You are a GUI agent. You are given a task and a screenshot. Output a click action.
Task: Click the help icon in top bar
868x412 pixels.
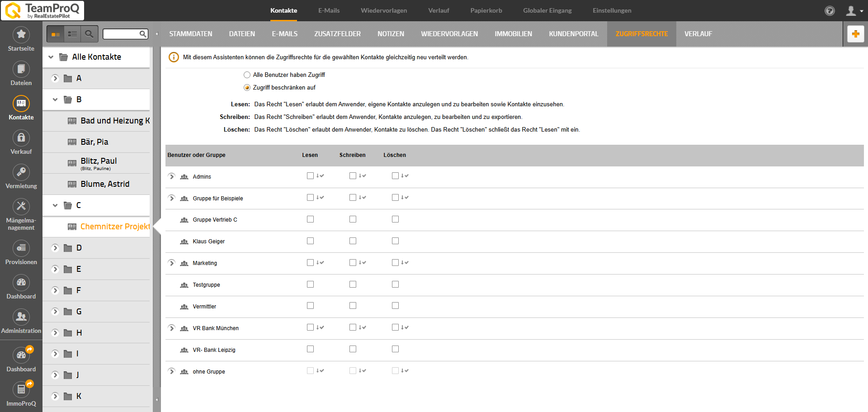coord(830,11)
